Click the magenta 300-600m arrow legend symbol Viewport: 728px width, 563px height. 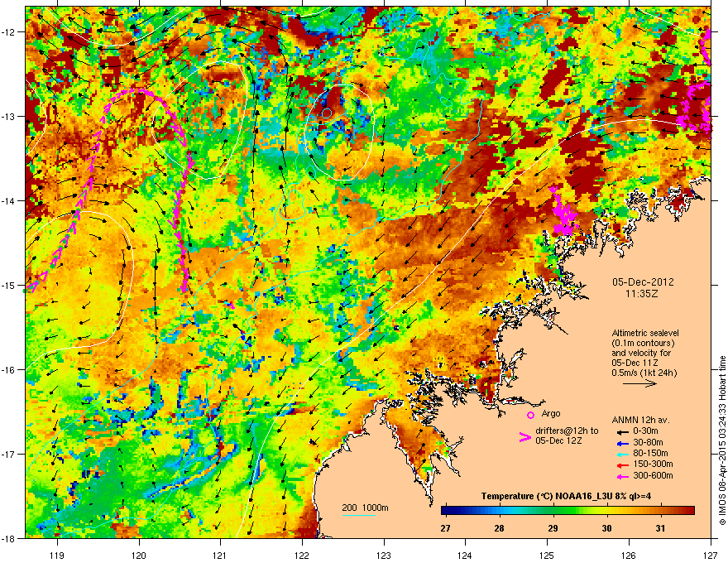(x=622, y=476)
